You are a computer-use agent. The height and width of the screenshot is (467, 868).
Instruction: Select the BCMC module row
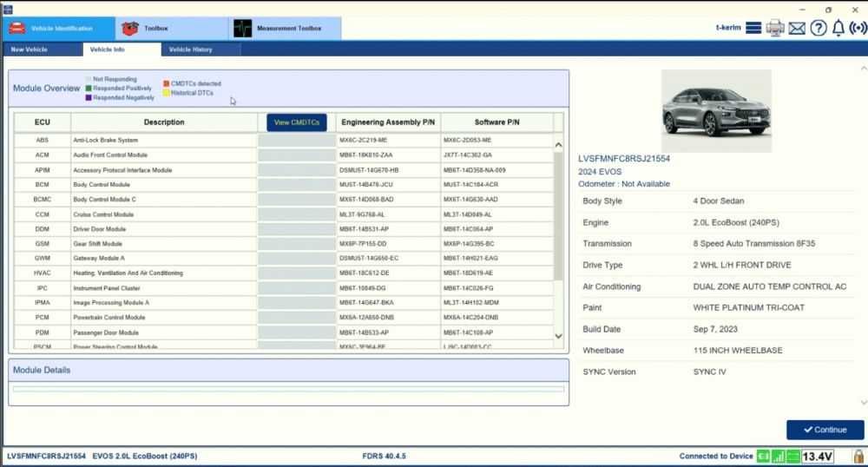pos(284,199)
